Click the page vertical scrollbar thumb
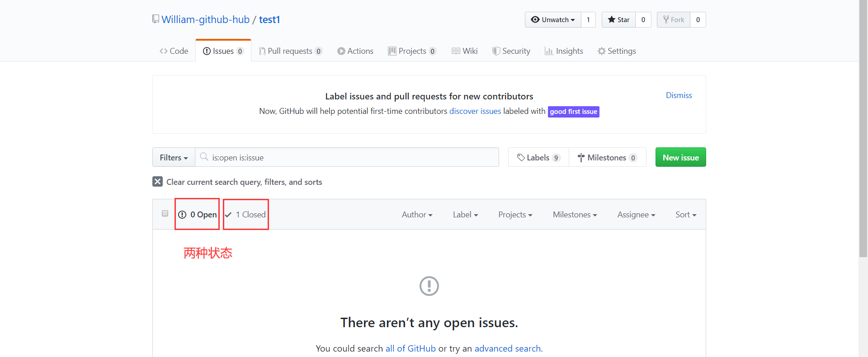 click(x=863, y=129)
